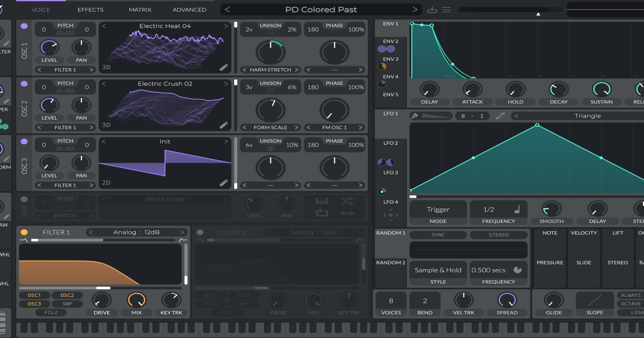Toggle SMP input routing on Filter 1
Viewport: 644px width, 338px height.
tap(68, 304)
